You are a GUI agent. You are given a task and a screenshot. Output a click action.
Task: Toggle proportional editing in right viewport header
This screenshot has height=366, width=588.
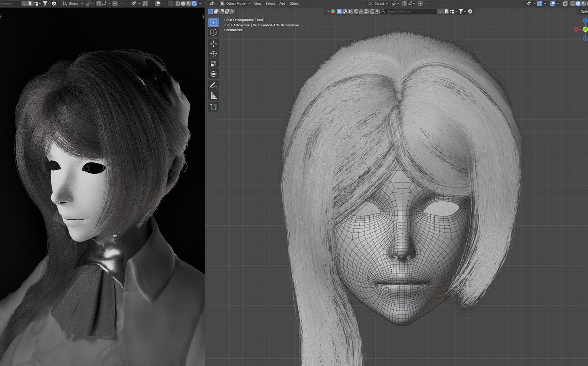[420, 4]
